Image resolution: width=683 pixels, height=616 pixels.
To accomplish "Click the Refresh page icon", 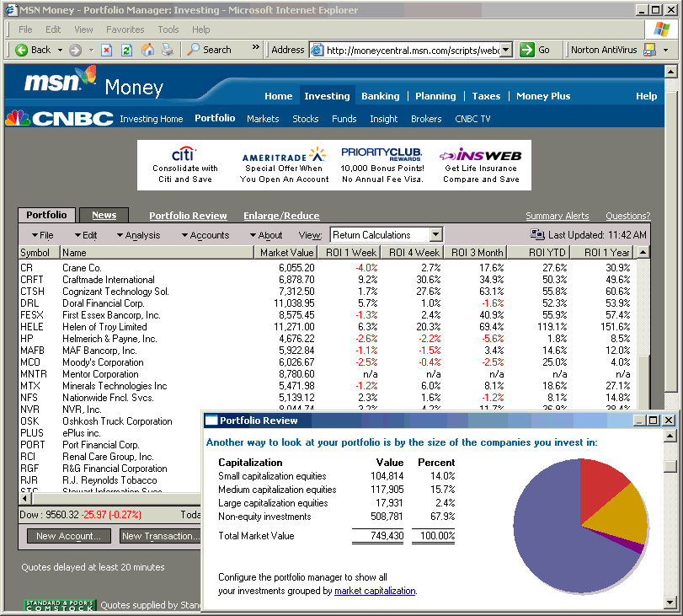I will (x=126, y=50).
